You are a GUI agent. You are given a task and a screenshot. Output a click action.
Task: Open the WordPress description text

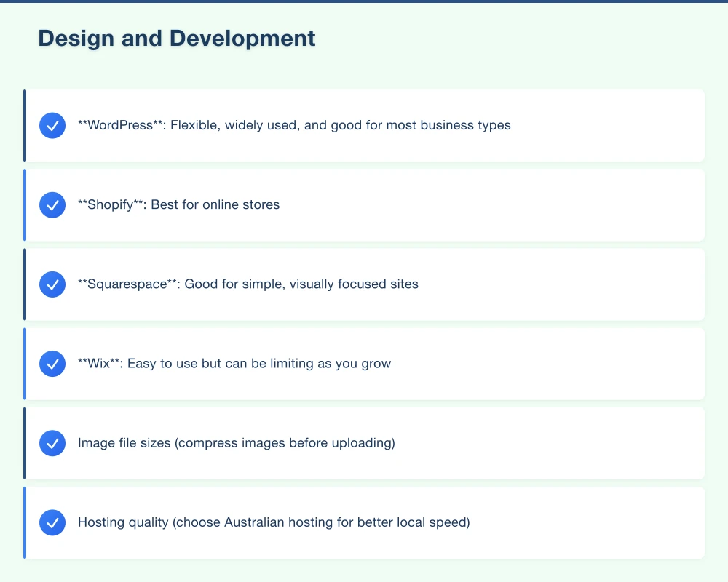[294, 125]
